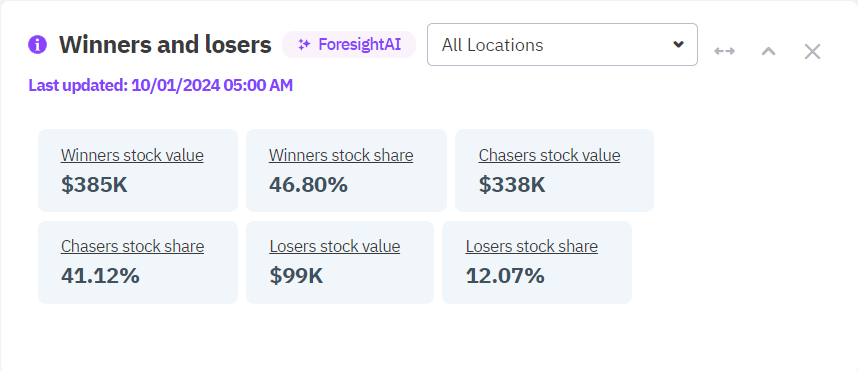This screenshot has height=371, width=858.
Task: Close the Winners and losers widget
Action: pyautogui.click(x=813, y=51)
